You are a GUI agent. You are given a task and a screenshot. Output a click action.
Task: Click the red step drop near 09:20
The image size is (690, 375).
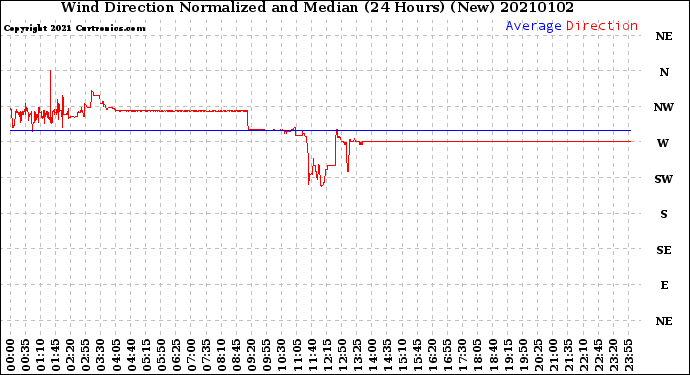click(248, 120)
